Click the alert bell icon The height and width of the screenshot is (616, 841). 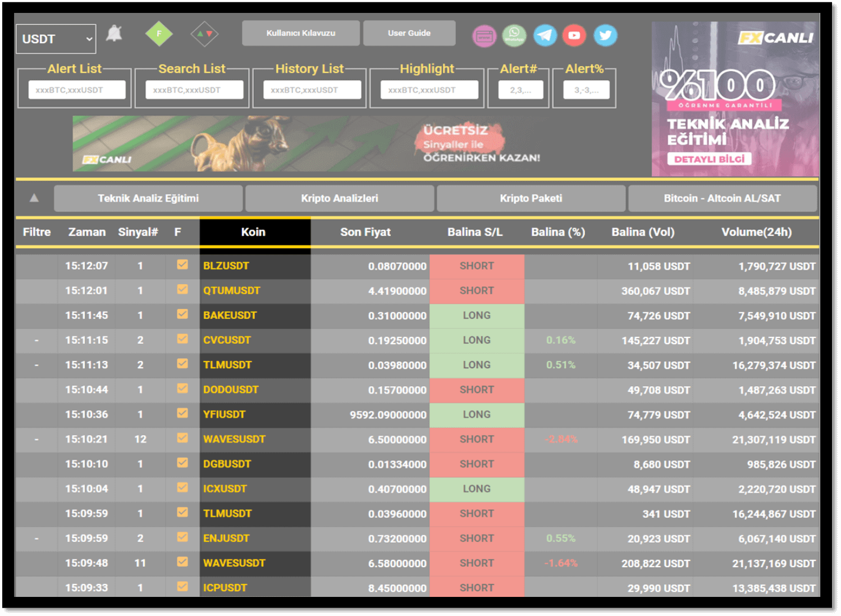[x=115, y=34]
